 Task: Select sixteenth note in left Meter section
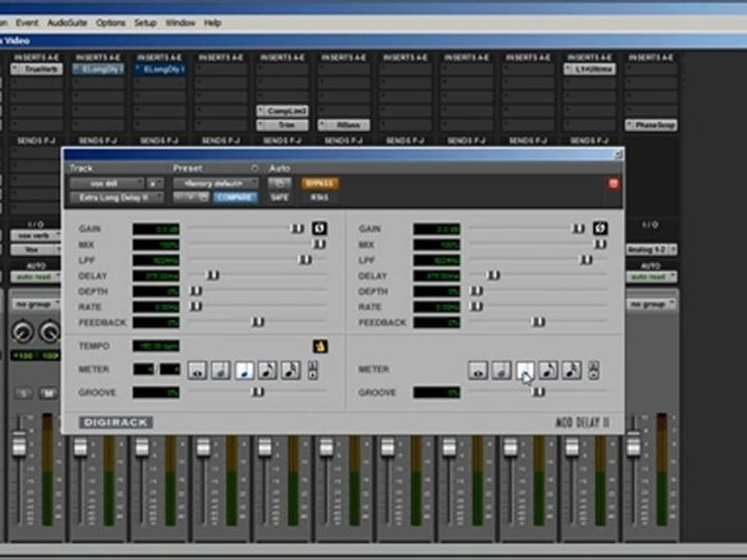pos(290,370)
